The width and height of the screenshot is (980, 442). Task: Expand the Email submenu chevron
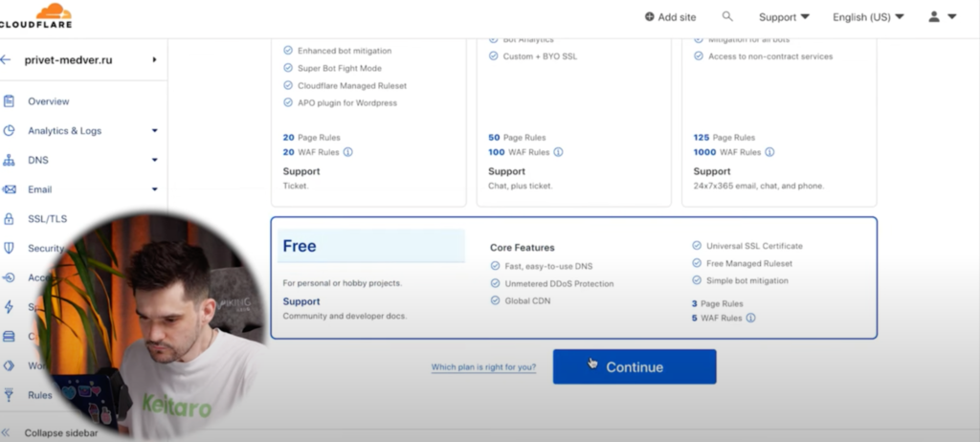pyautogui.click(x=154, y=189)
